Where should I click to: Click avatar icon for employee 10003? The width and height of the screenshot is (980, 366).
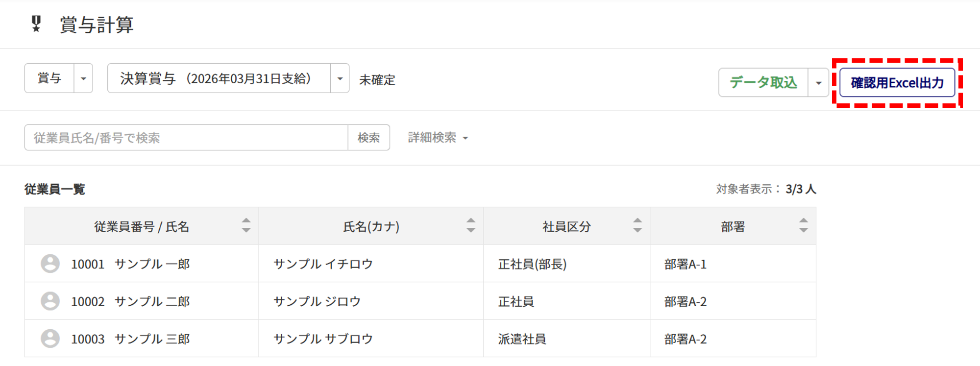point(50,339)
